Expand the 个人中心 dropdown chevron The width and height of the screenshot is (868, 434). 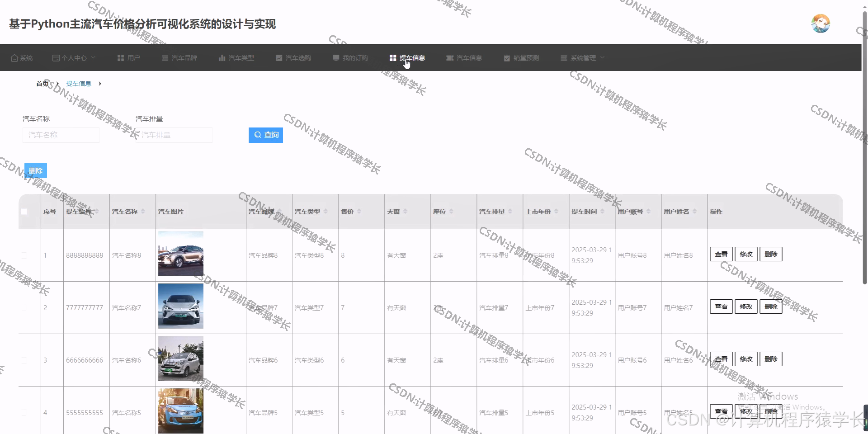pos(93,57)
